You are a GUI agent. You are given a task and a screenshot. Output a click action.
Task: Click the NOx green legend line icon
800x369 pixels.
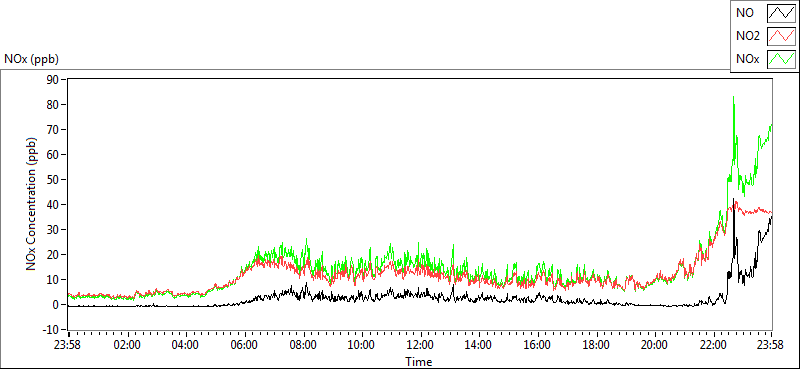pos(781,59)
